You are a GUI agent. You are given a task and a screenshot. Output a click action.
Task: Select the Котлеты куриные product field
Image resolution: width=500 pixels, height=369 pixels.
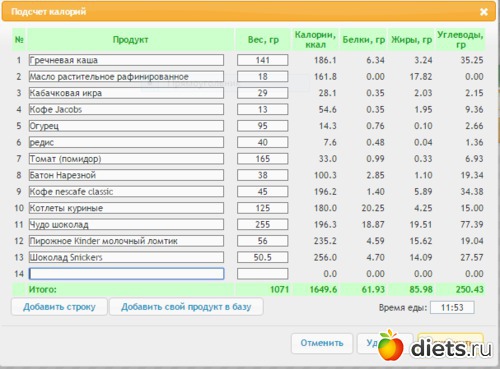click(x=126, y=208)
